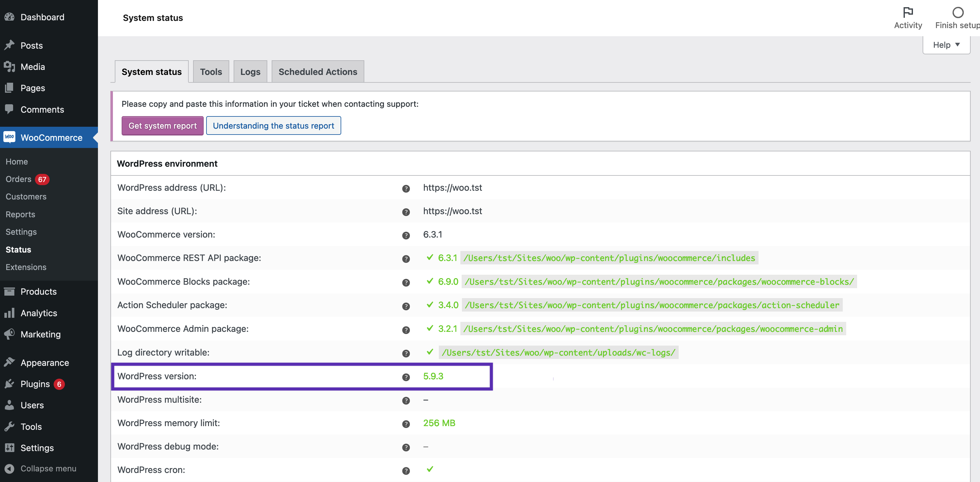
Task: Go to Orders submenu with 67 badge
Action: (x=19, y=179)
